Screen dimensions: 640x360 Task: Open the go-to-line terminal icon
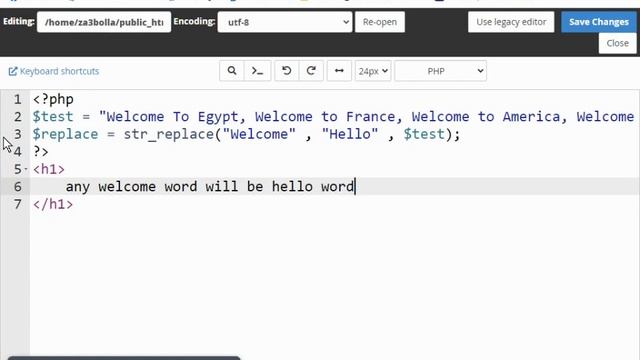258,71
